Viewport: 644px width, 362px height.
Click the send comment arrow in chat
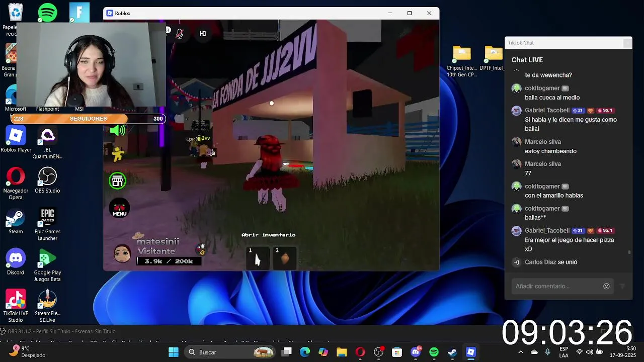coord(622,286)
